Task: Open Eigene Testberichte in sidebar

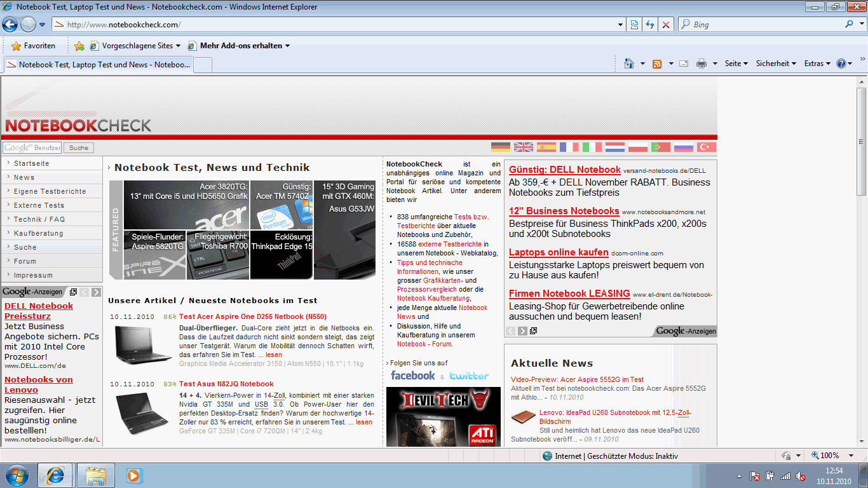Action: [51, 191]
